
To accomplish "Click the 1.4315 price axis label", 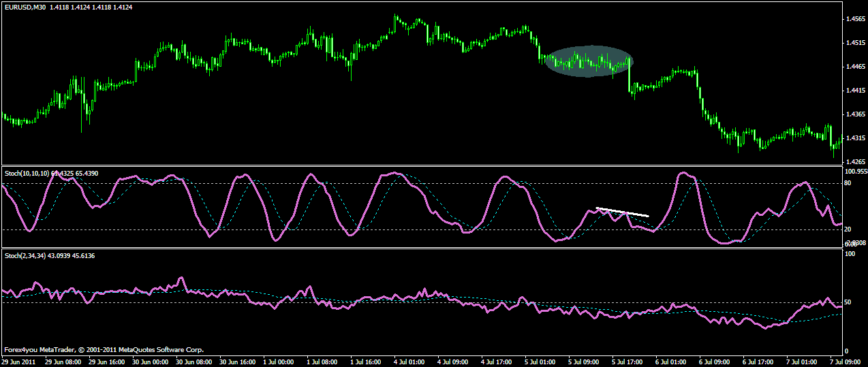I will pyautogui.click(x=855, y=138).
